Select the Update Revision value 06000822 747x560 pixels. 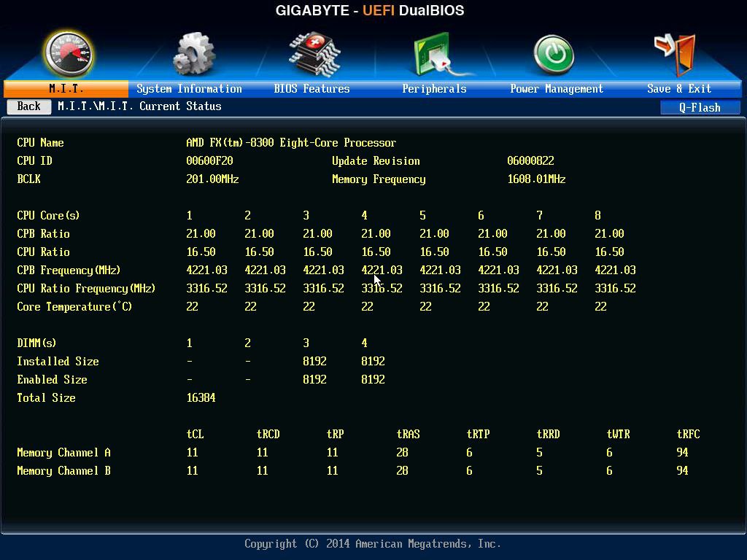530,161
